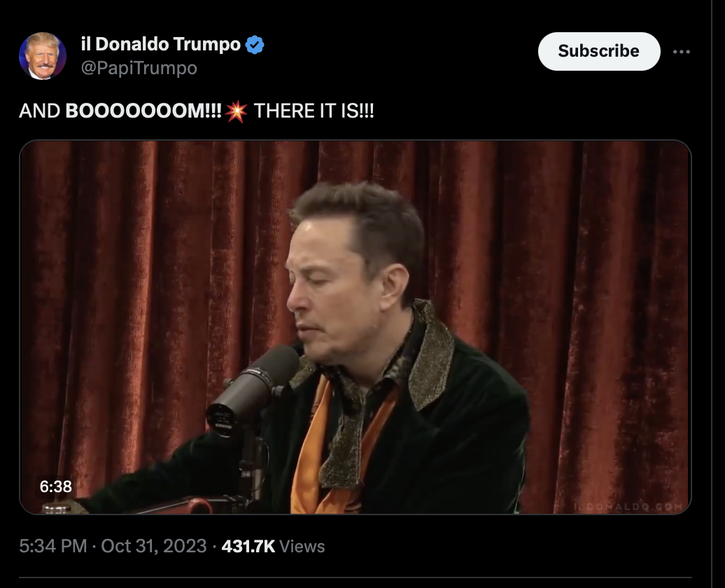
Task: View the 431.7K view count details
Action: click(x=248, y=547)
